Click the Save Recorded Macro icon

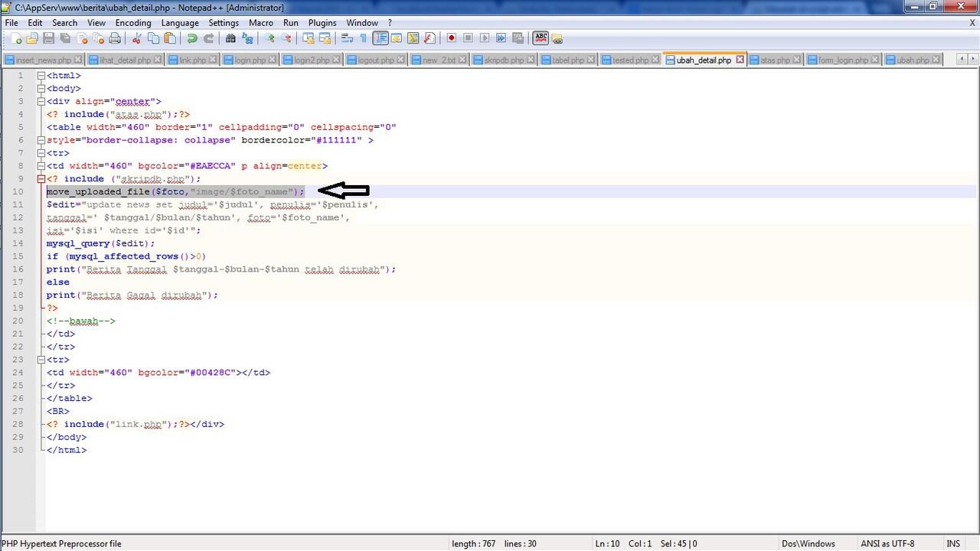click(518, 38)
